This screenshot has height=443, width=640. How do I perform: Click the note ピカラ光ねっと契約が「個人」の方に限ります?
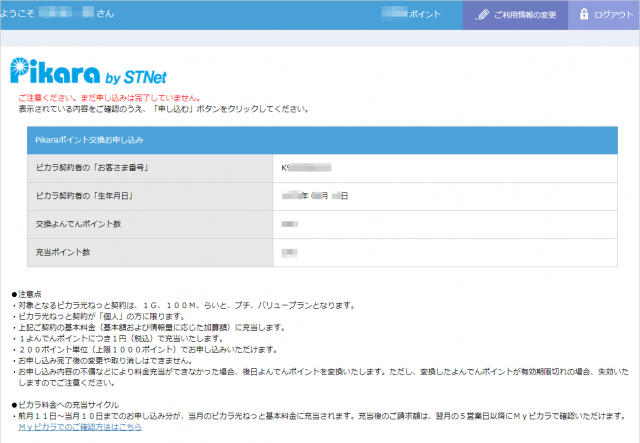pos(100,316)
